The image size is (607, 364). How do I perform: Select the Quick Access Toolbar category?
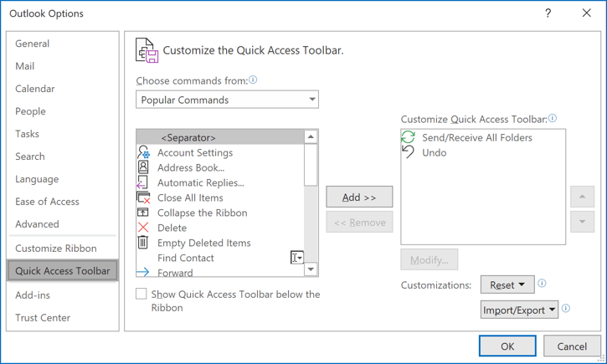[63, 271]
